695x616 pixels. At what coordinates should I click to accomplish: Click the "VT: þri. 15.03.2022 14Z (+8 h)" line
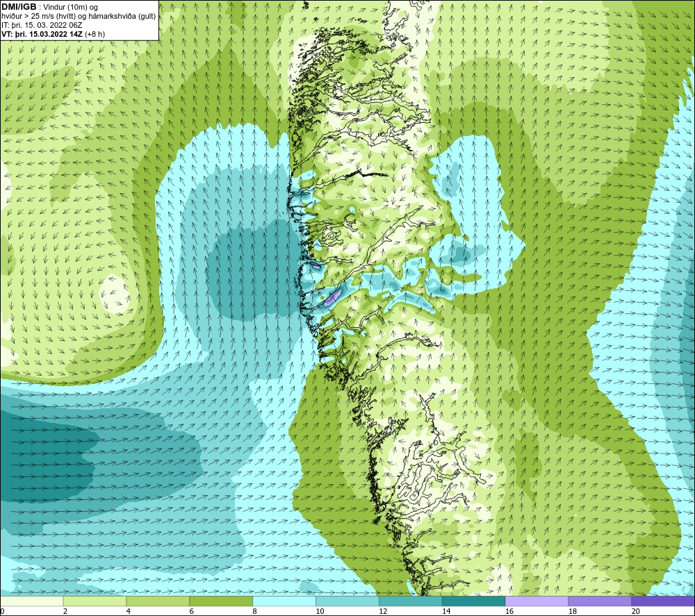54,34
